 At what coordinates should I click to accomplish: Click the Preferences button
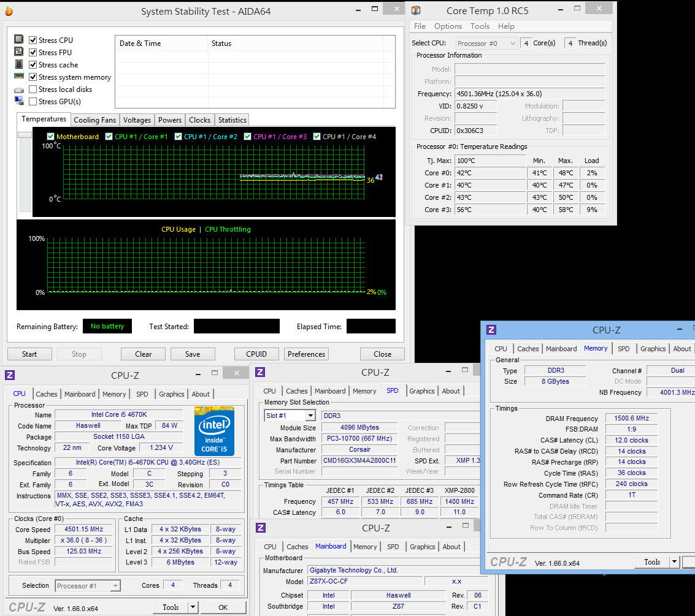[306, 354]
